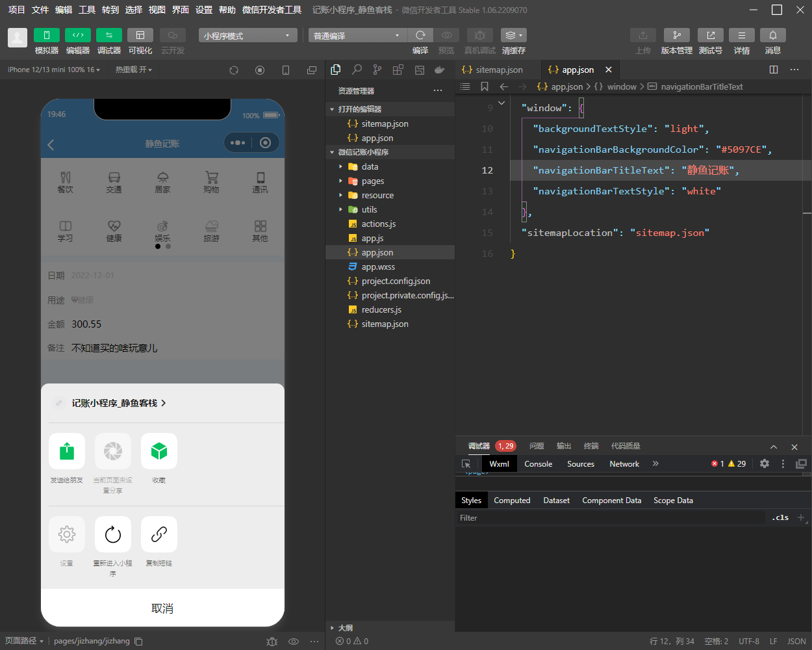812x650 pixels.
Task: Open the compile mode (普通编译) dropdown
Action: click(x=357, y=36)
